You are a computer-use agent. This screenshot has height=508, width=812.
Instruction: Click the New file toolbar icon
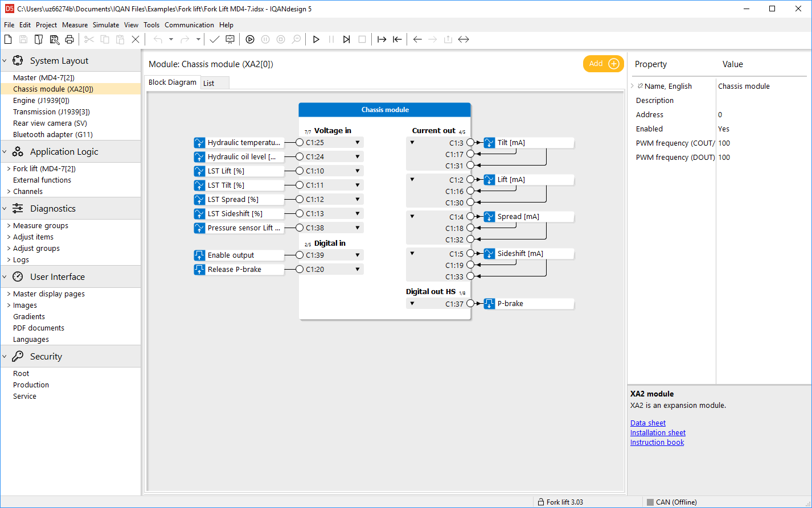[8, 39]
